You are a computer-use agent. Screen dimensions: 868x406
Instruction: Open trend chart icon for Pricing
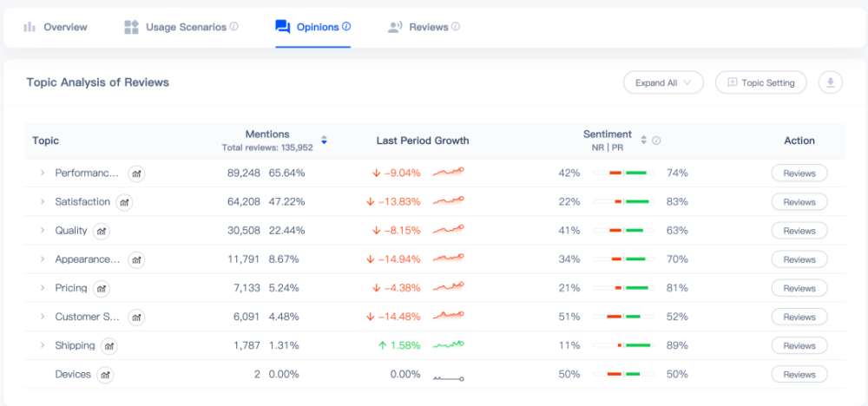(x=102, y=289)
